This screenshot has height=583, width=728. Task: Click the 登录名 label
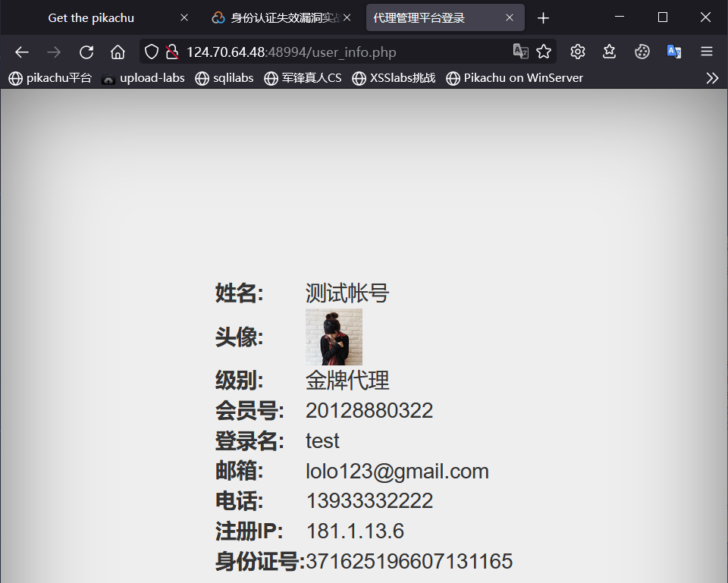249,441
